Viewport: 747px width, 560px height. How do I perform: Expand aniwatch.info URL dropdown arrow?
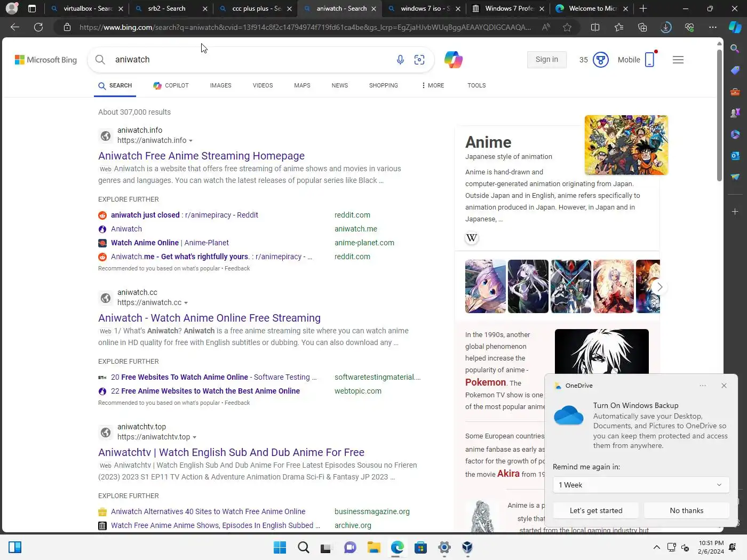click(190, 141)
